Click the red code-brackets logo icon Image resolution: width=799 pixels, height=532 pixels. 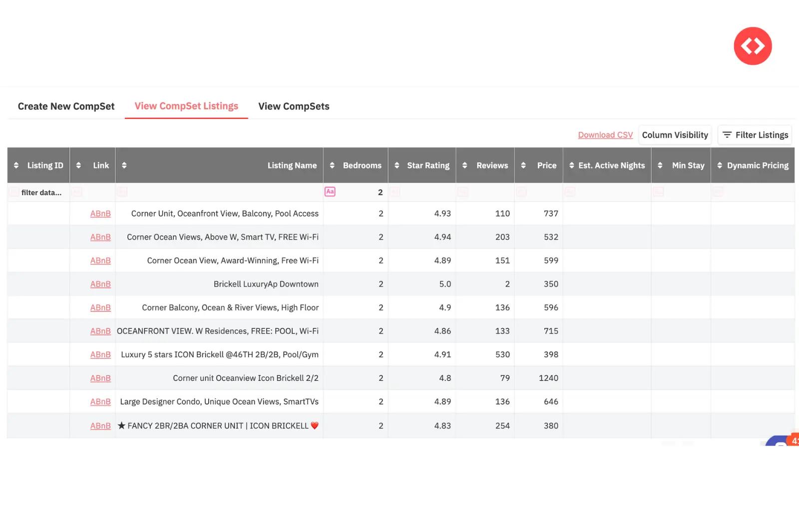click(753, 46)
